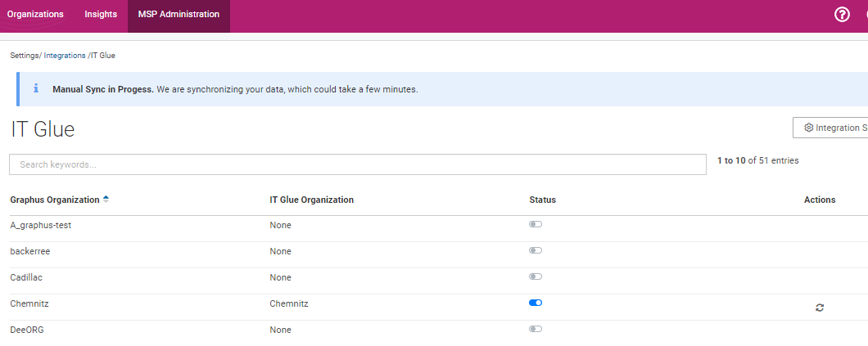Image resolution: width=868 pixels, height=346 pixels.
Task: Click the info icon in sync banner
Action: coord(36,88)
